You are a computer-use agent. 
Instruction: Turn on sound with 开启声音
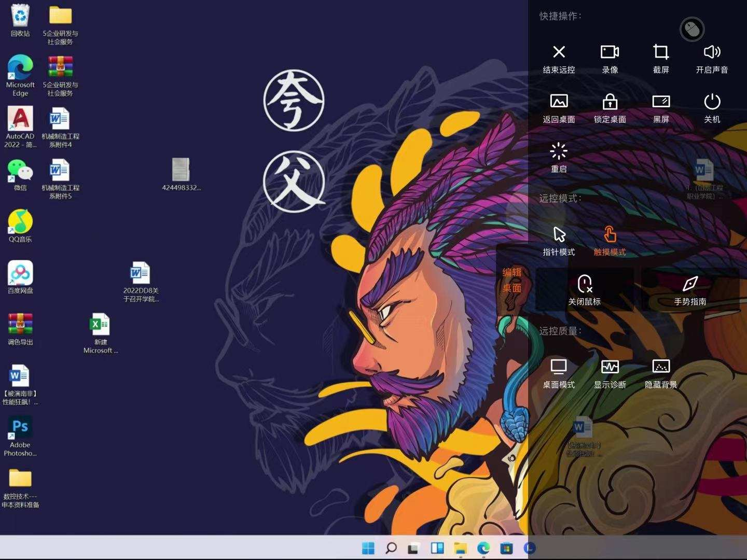(x=712, y=59)
